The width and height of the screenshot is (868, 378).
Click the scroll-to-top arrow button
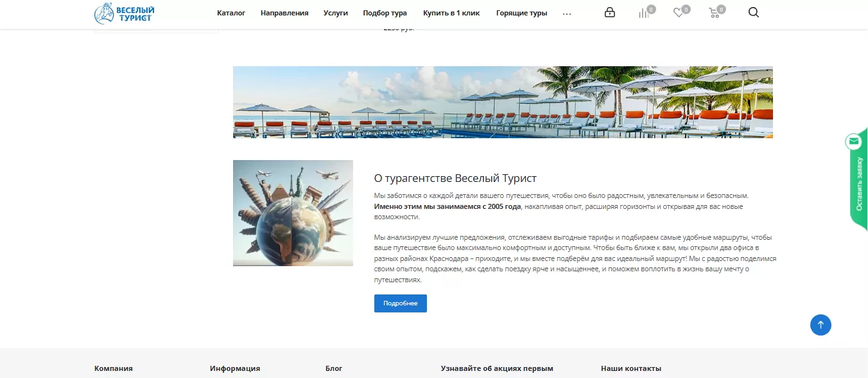820,325
